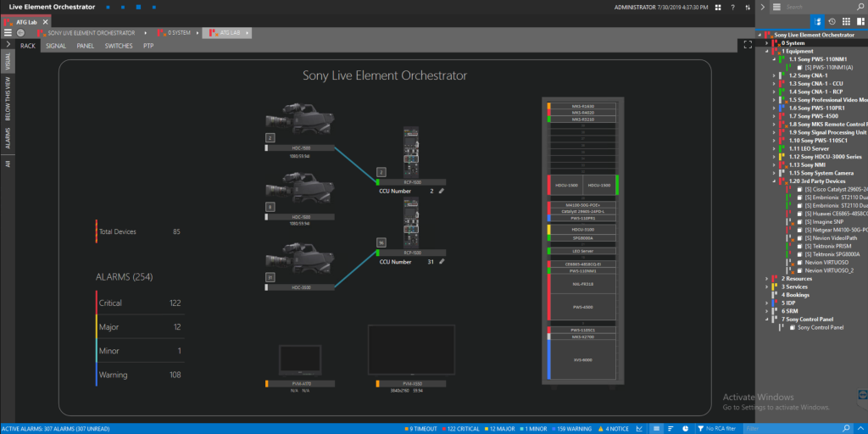The height and width of the screenshot is (434, 868).
Task: Switch to the SIGNAL tab
Action: 56,46
